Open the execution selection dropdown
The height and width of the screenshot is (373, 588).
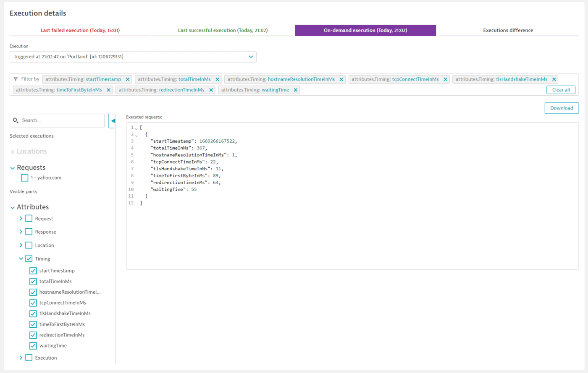click(251, 57)
